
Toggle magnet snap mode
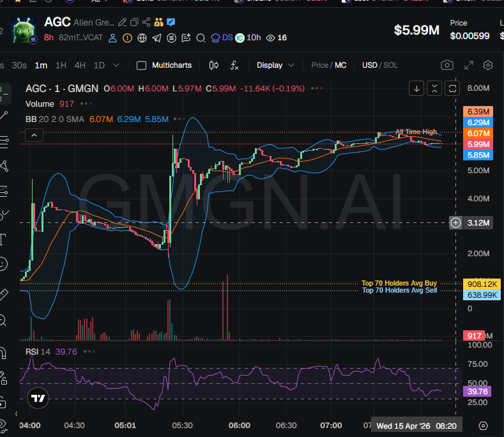tap(3, 353)
